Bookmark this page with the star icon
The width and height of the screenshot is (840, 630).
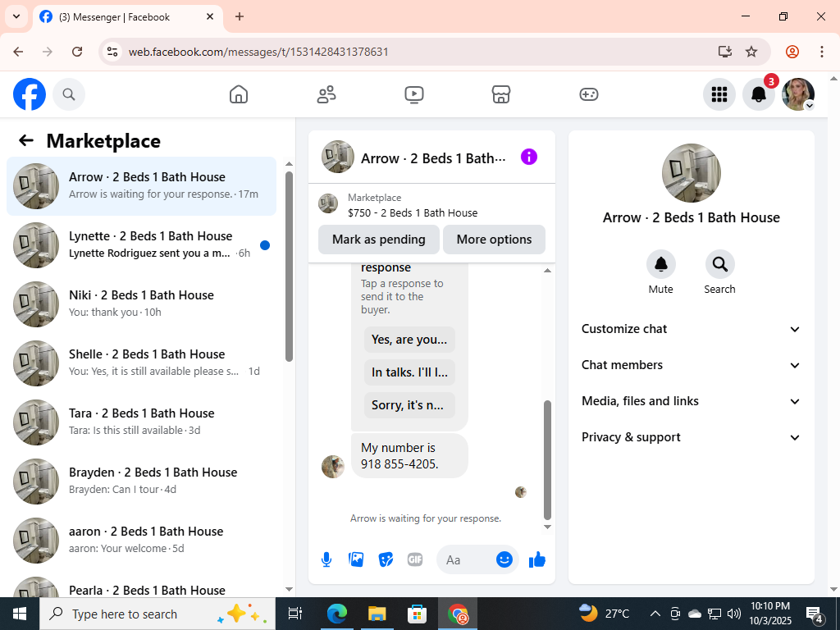coord(751,52)
